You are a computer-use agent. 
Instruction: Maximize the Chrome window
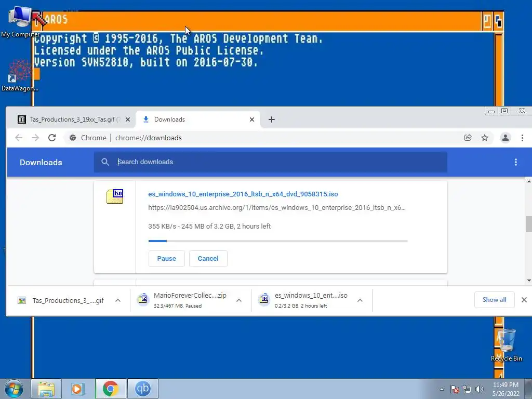coord(504,111)
